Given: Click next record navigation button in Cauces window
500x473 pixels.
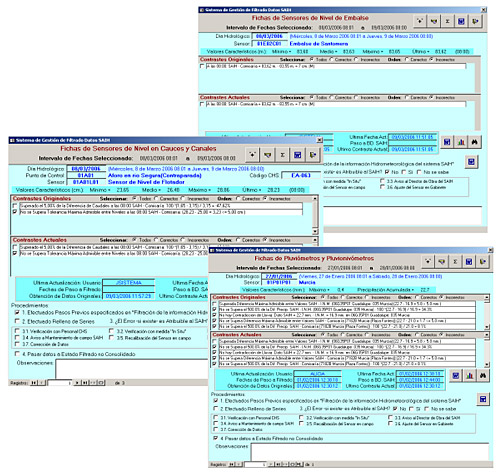Looking at the screenshot, I should (x=77, y=383).
